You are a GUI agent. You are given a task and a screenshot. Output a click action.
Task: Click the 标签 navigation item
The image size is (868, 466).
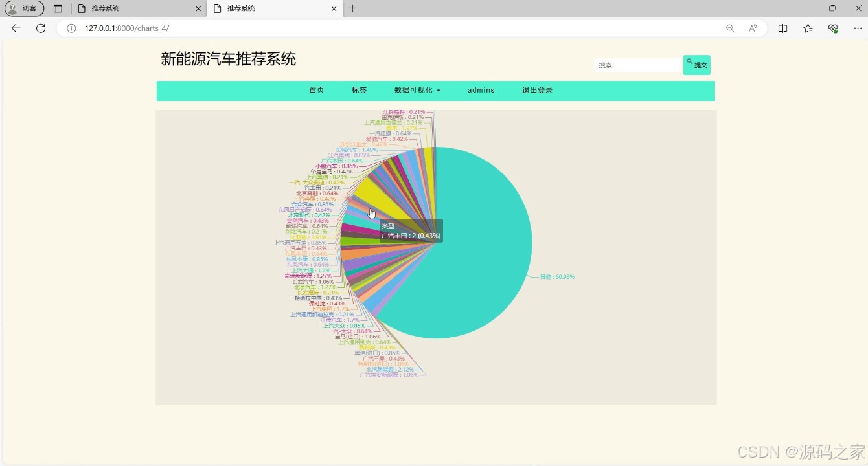359,90
